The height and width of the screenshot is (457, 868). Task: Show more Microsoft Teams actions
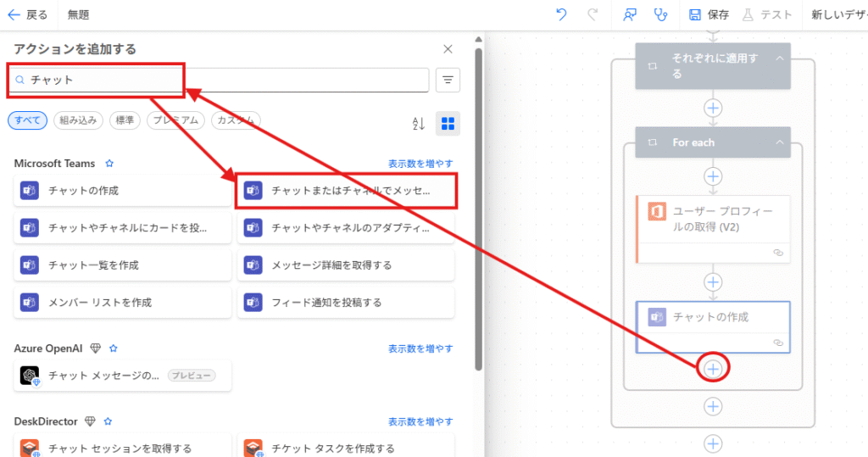[x=420, y=164]
